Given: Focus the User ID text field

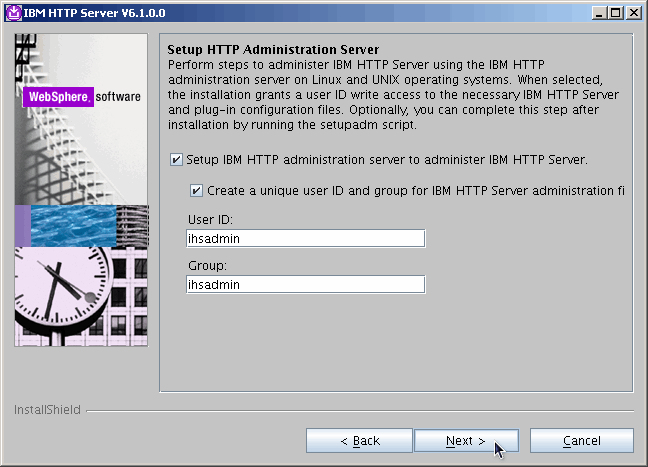Looking at the screenshot, I should pyautogui.click(x=305, y=238).
